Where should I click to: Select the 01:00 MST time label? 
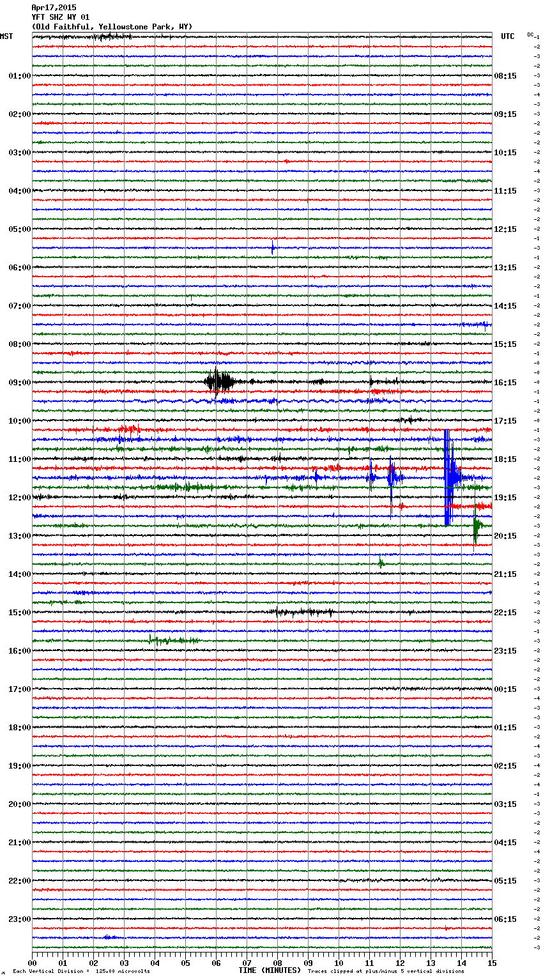(19, 76)
